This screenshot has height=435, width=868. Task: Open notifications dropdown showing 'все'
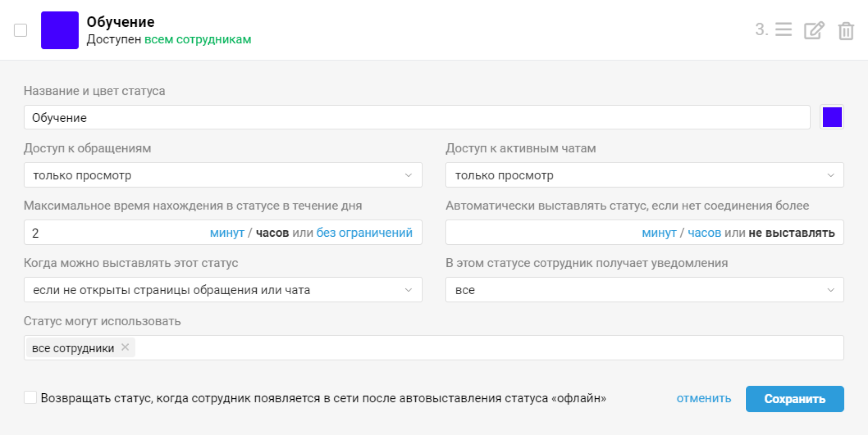(x=645, y=289)
